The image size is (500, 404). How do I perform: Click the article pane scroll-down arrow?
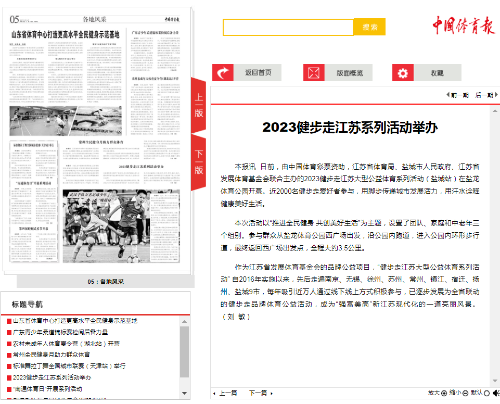pyautogui.click(x=495, y=381)
